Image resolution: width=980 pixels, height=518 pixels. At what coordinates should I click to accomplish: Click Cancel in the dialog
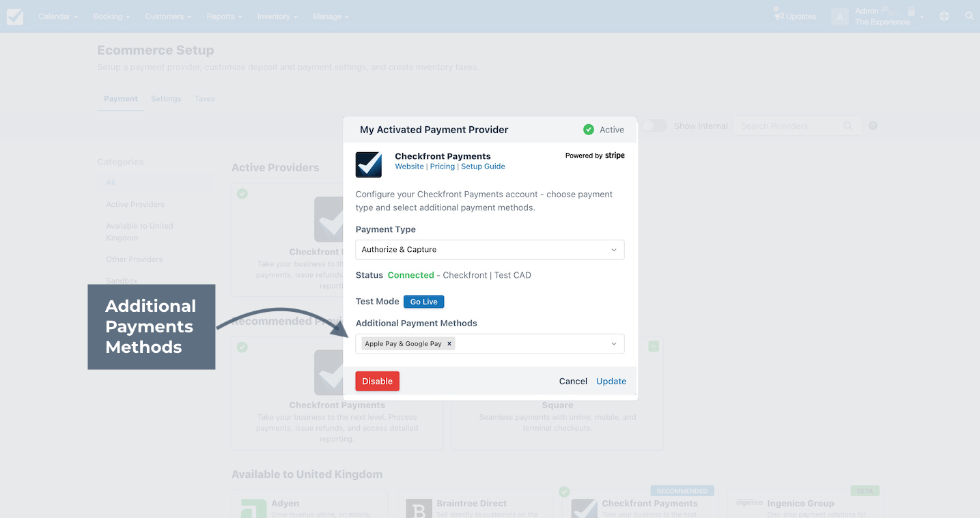click(573, 382)
